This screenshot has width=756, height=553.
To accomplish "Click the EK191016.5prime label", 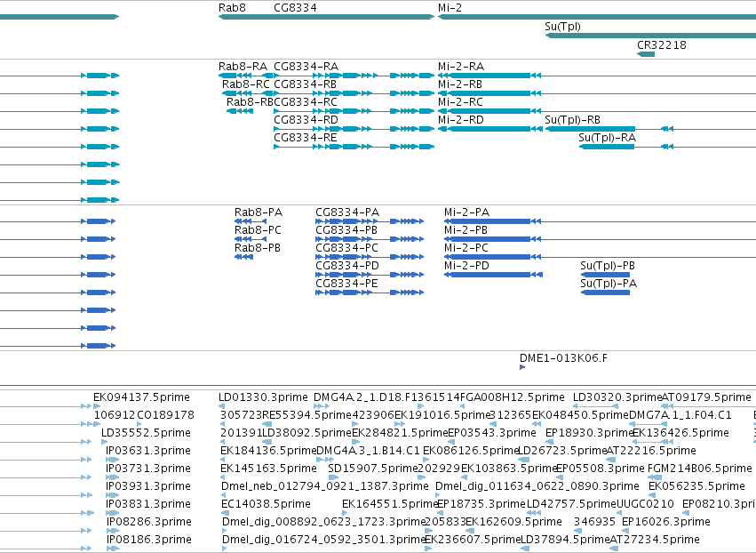I will pyautogui.click(x=442, y=415).
